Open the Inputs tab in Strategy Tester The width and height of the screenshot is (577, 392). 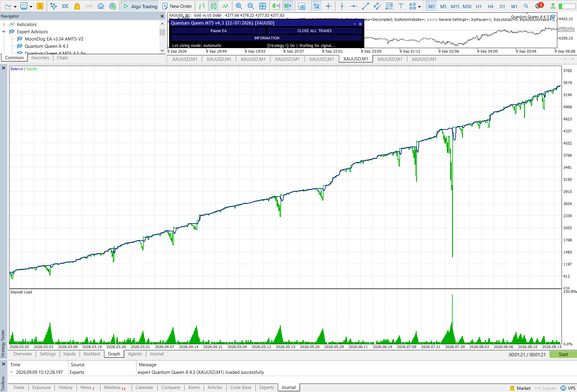70,354
